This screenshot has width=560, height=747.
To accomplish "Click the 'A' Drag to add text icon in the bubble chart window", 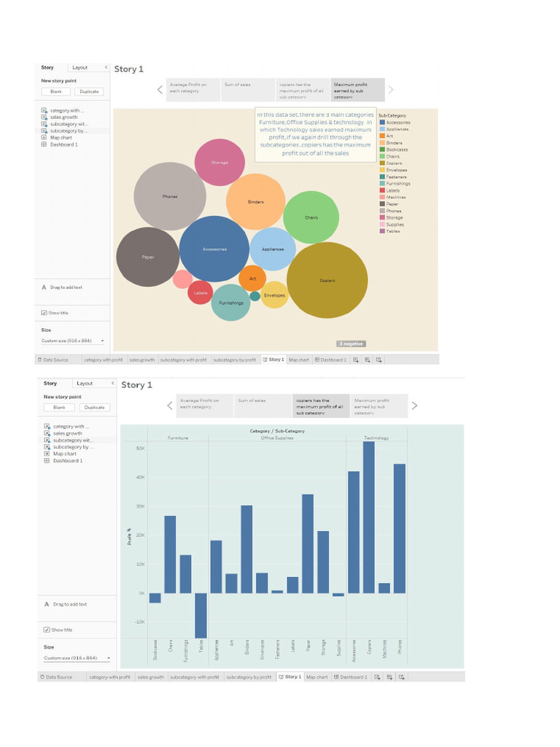I will pos(44,287).
